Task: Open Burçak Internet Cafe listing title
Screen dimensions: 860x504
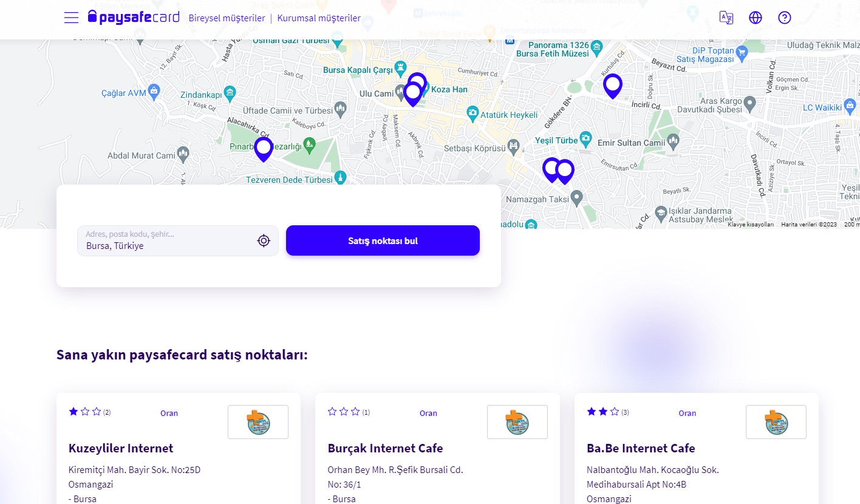Action: pos(385,448)
